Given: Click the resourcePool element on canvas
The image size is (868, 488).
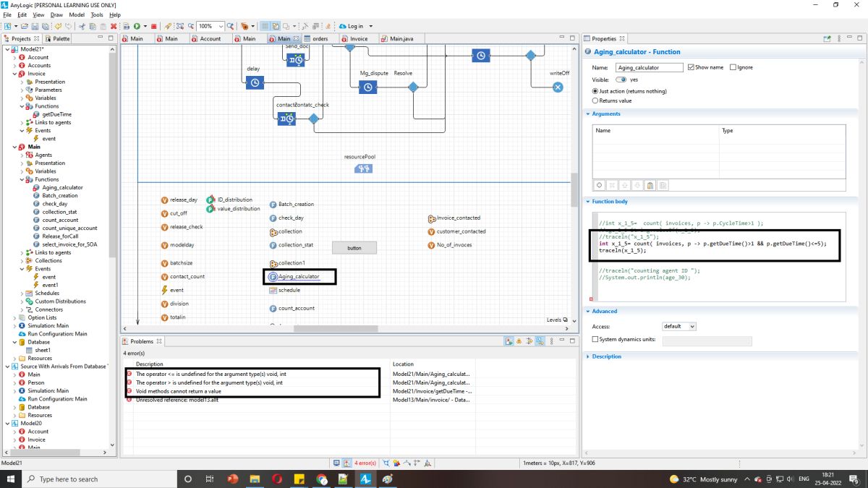Looking at the screenshot, I should tap(363, 168).
